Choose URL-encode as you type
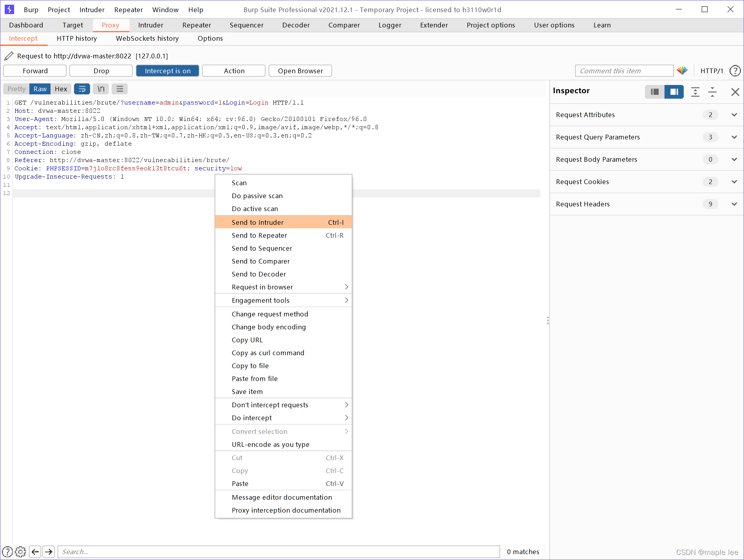Image resolution: width=744 pixels, height=560 pixels. [284, 444]
